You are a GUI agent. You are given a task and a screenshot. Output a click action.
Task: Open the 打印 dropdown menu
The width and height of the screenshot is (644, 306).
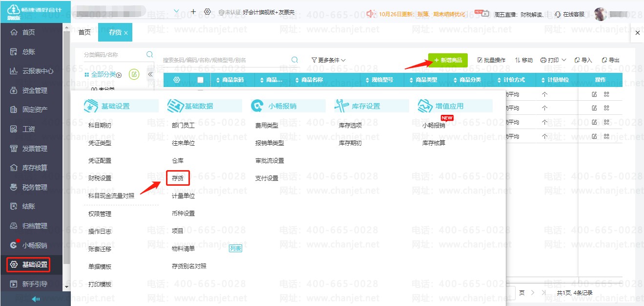coord(553,60)
